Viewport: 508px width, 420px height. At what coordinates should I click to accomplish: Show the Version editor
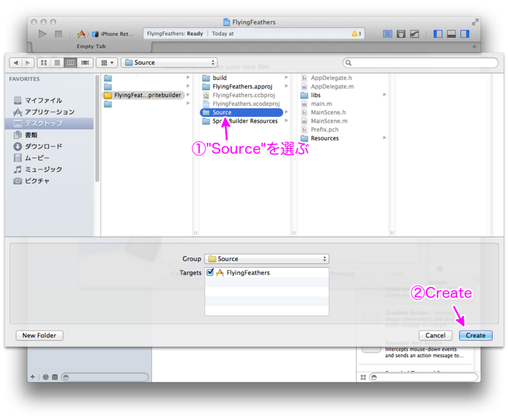415,34
